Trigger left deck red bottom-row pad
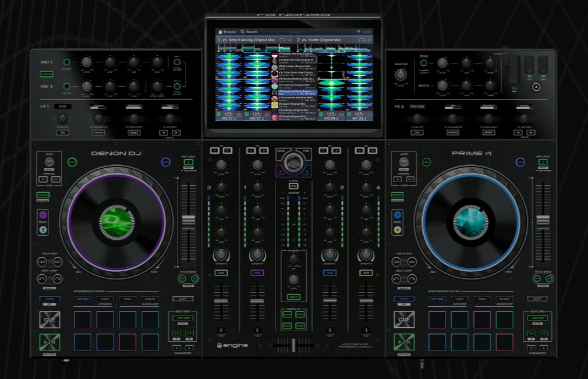 pyautogui.click(x=127, y=342)
